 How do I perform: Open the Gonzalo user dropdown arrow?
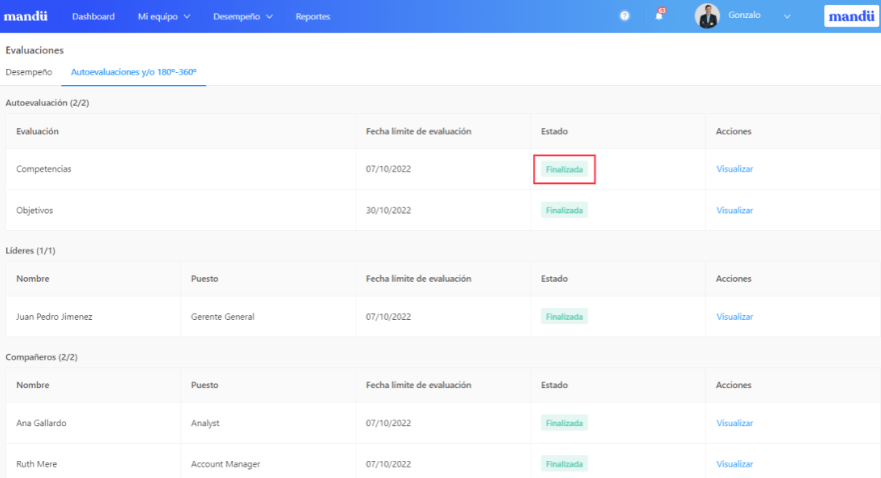point(787,16)
